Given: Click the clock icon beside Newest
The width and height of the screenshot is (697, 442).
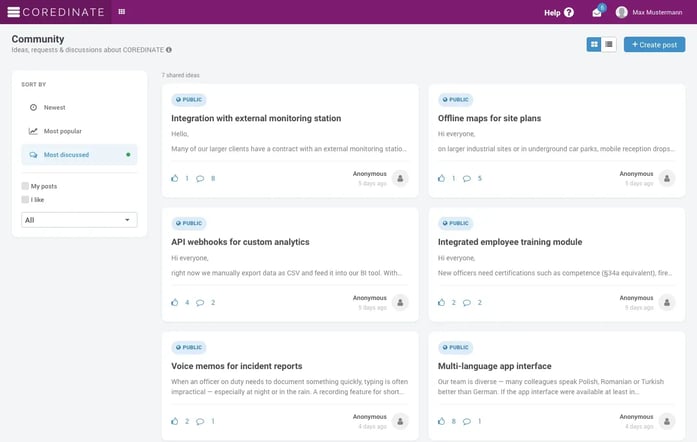Looking at the screenshot, I should point(33,108).
